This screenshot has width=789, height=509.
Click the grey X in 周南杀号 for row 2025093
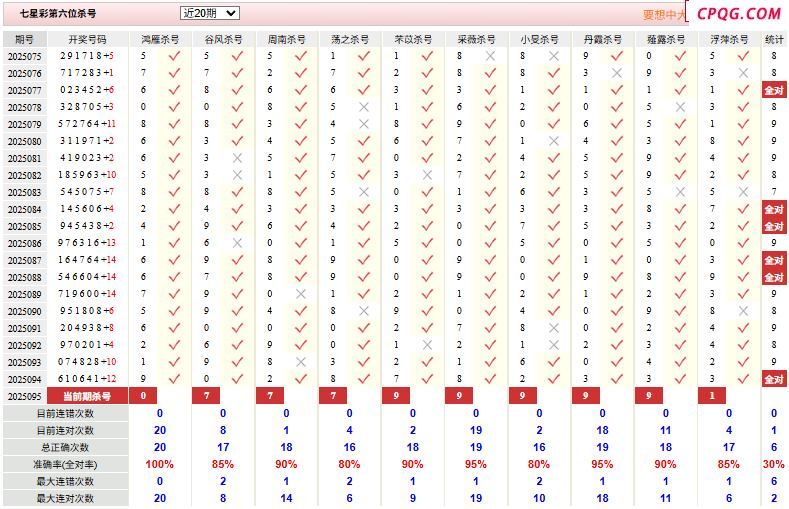point(301,362)
